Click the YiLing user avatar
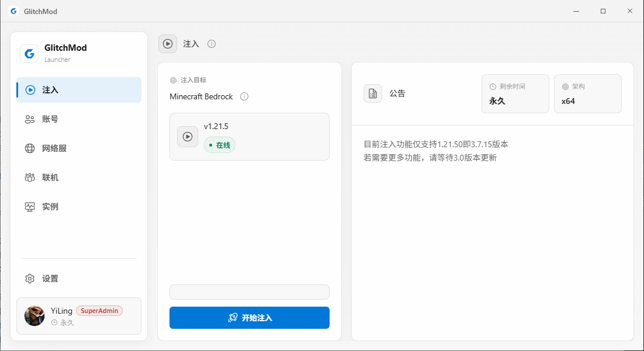644x351 pixels. [34, 316]
